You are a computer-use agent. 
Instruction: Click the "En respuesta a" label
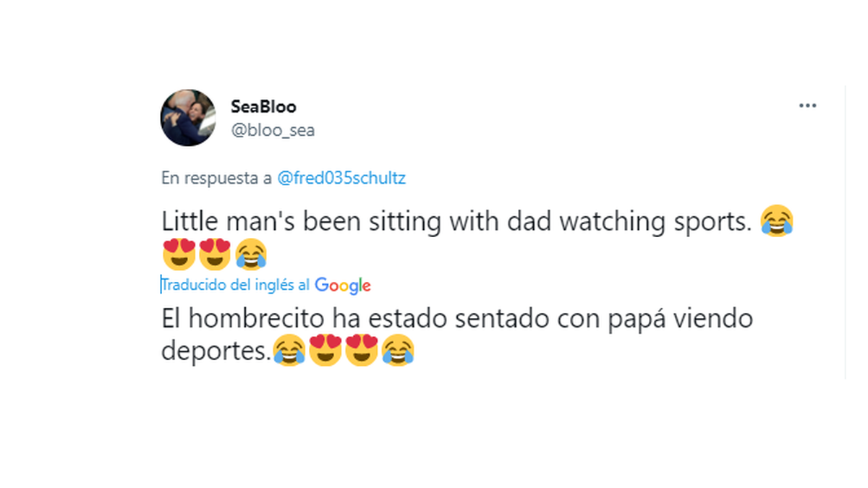point(216,179)
